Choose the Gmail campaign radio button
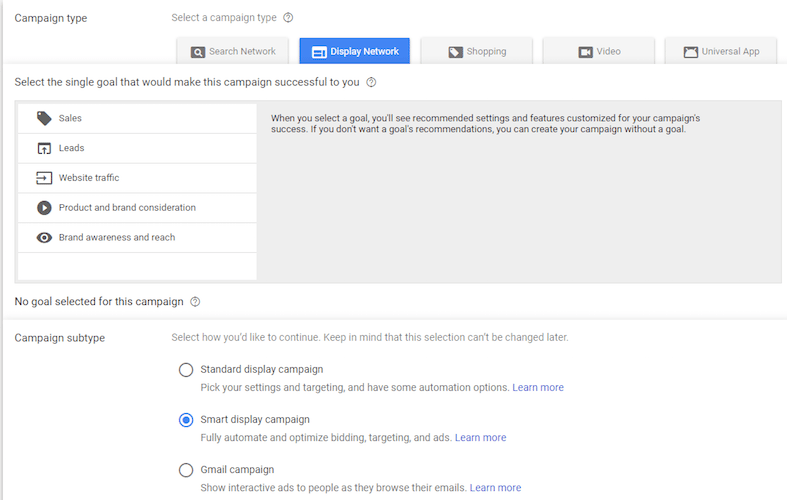The height and width of the screenshot is (500, 787). coord(186,470)
